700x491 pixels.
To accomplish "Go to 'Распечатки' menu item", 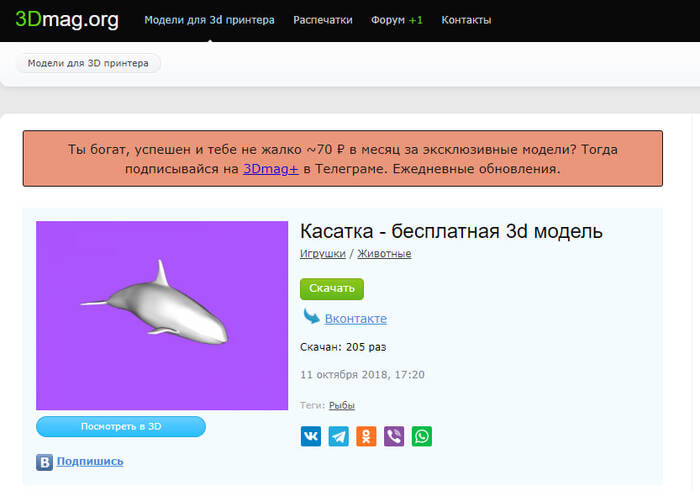I will click(x=323, y=20).
